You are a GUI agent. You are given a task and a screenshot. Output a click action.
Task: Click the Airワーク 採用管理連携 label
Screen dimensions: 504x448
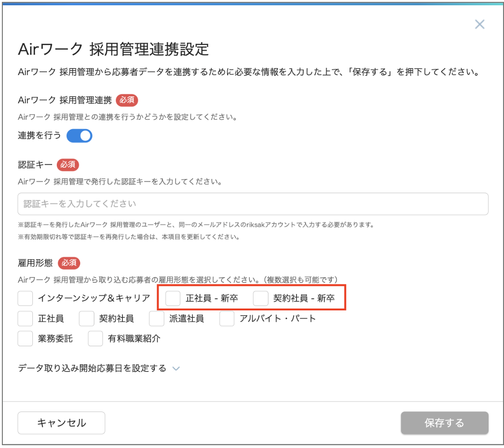pos(65,100)
